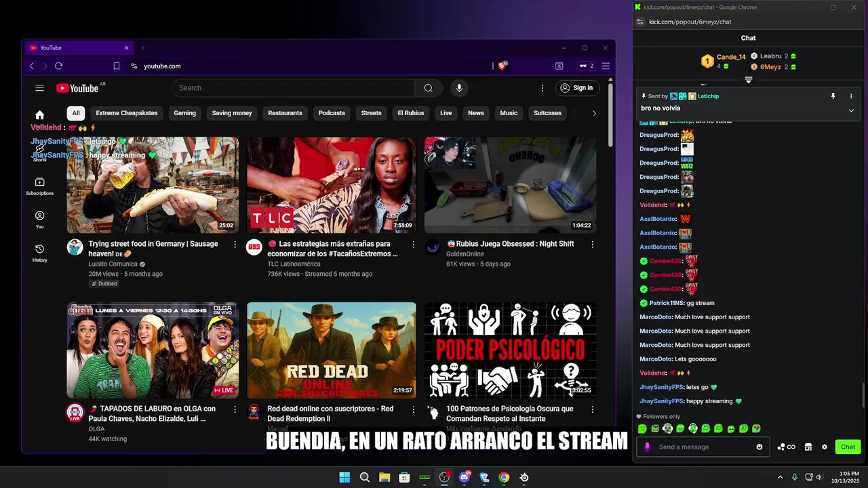Go back in the Brave browser
Image resolution: width=868 pixels, height=488 pixels.
tap(32, 66)
